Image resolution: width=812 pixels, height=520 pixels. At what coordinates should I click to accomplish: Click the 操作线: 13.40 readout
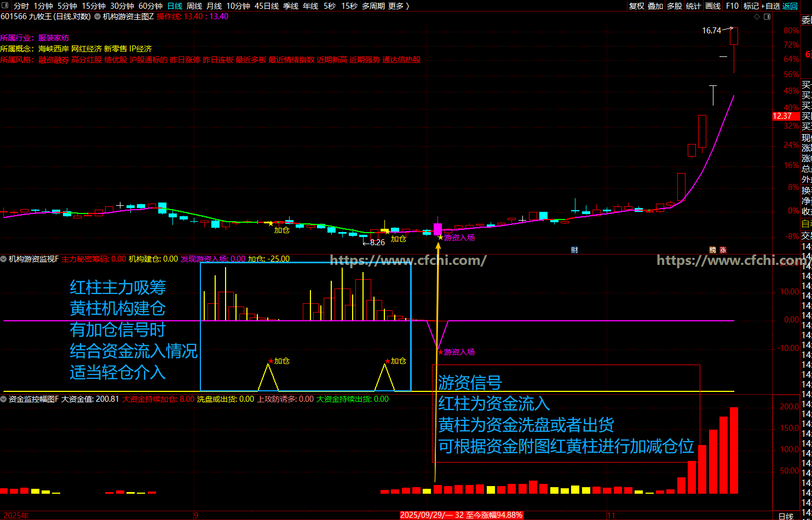click(180, 16)
